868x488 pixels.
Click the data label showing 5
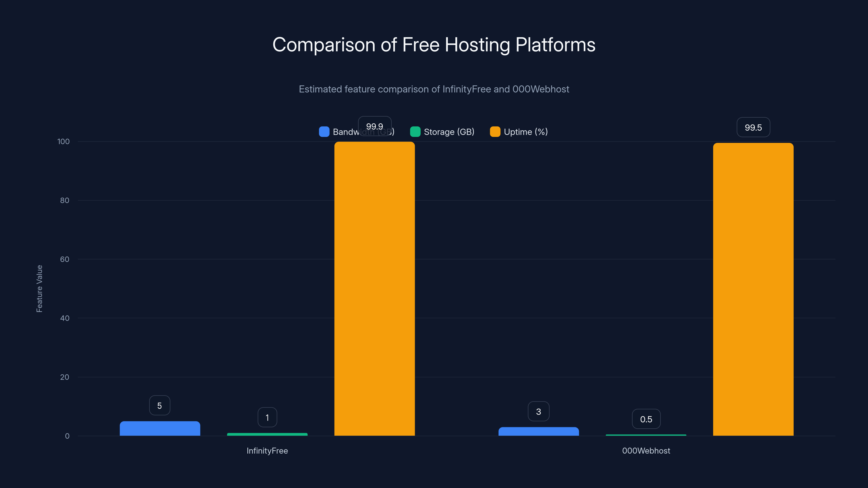coord(160,406)
